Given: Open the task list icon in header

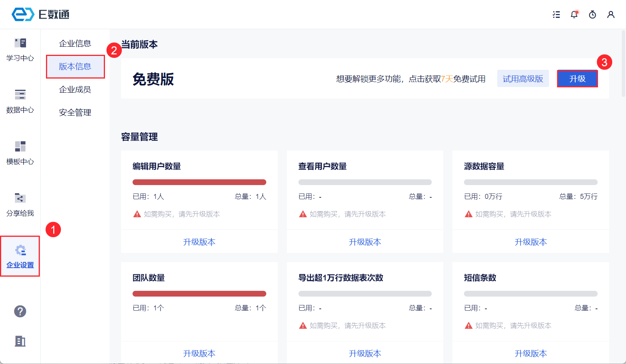Looking at the screenshot, I should click(556, 15).
